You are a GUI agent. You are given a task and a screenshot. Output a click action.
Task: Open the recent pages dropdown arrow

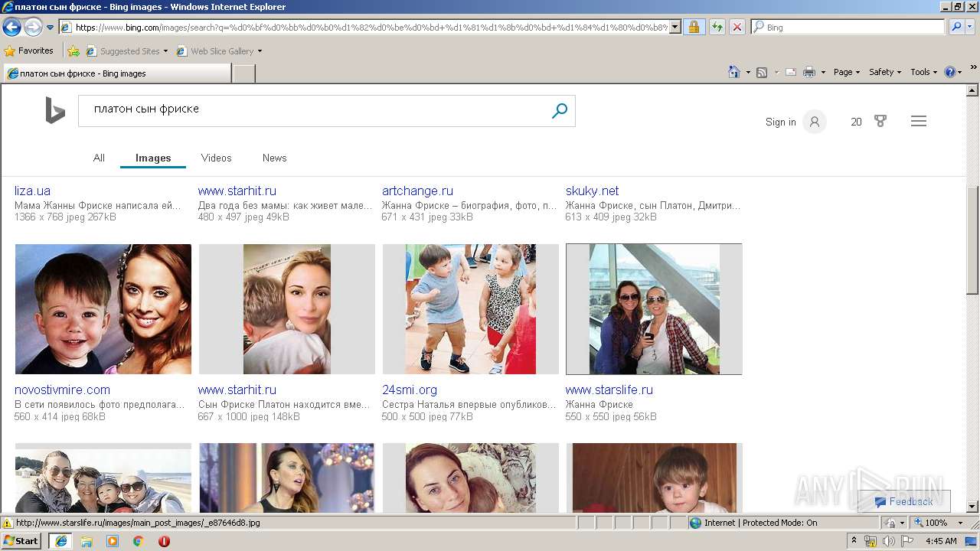tap(50, 28)
